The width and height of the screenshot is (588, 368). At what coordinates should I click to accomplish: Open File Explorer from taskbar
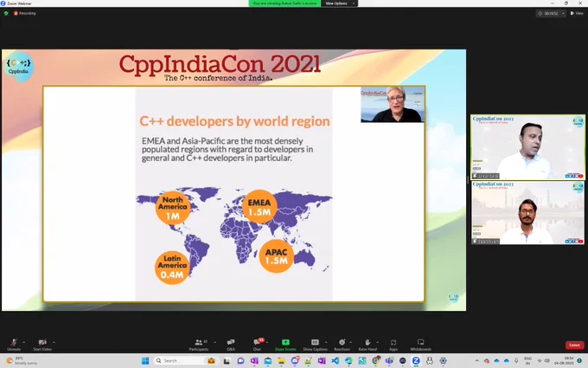point(281,361)
